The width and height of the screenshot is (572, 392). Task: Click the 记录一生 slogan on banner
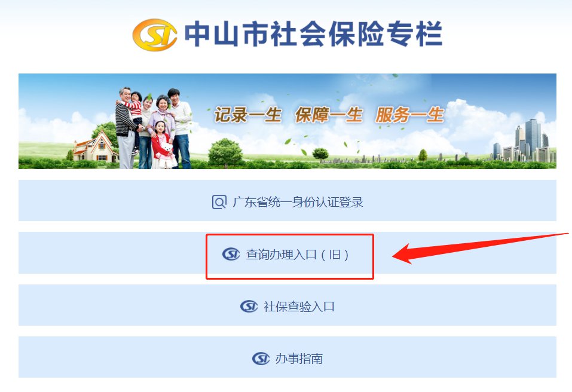[247, 115]
